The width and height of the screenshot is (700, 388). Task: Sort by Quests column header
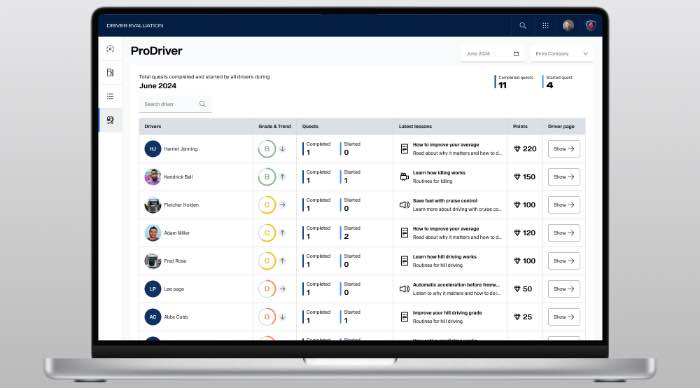click(x=310, y=126)
